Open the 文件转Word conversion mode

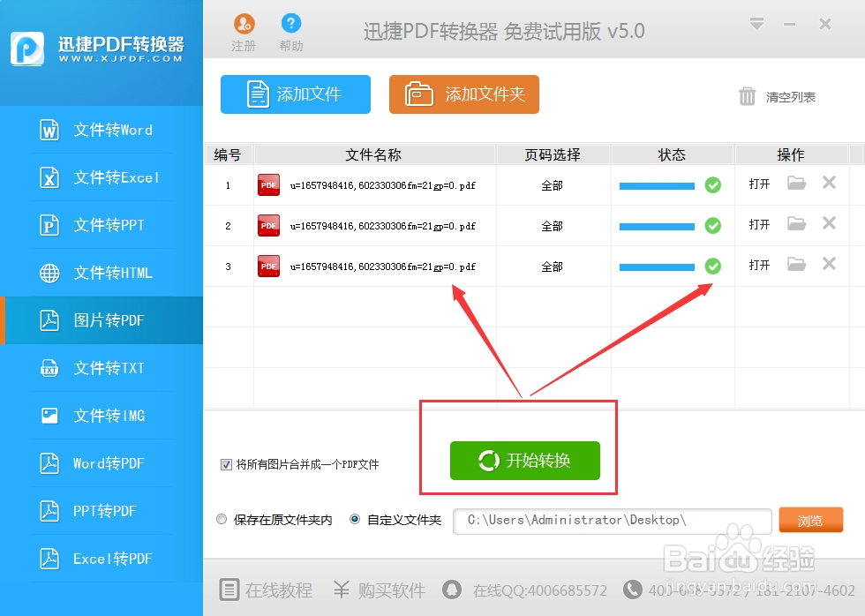95,130
